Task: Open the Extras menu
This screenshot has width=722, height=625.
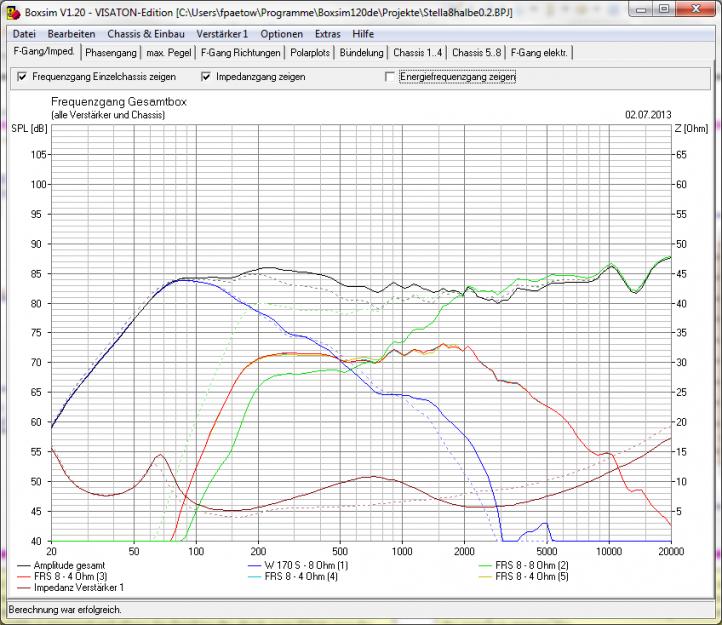Action: [328, 34]
